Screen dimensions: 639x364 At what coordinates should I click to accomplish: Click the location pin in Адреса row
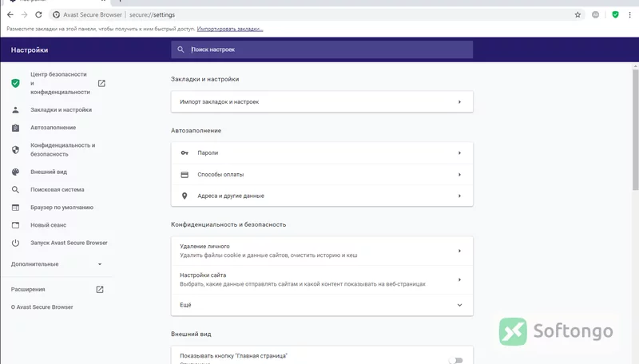[185, 196]
